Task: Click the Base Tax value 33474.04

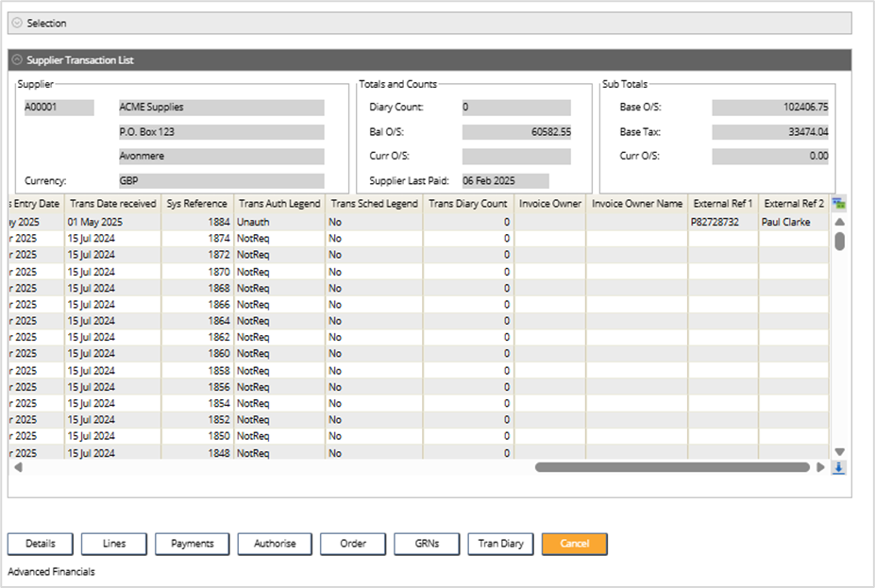Action: click(x=770, y=132)
